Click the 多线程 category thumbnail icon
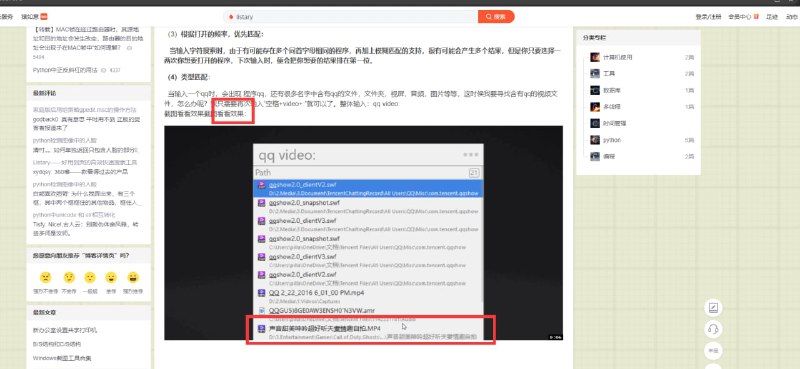The width and height of the screenshot is (800, 369). (595, 107)
